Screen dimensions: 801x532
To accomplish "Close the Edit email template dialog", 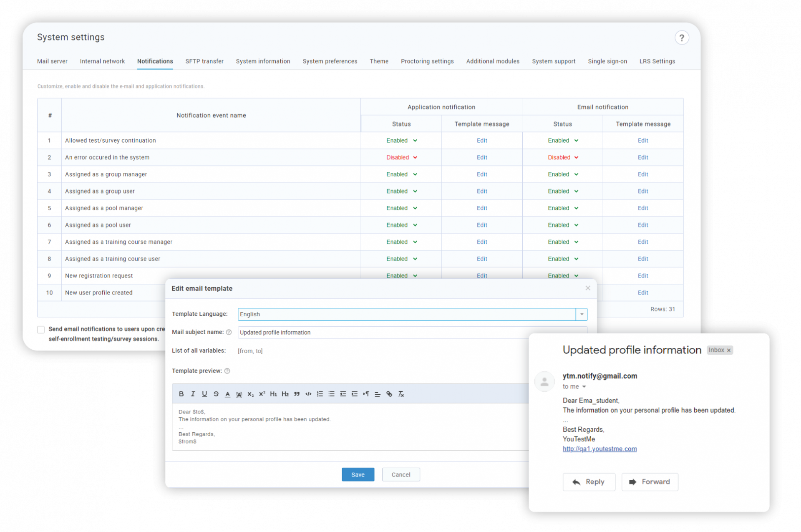I will click(x=588, y=288).
